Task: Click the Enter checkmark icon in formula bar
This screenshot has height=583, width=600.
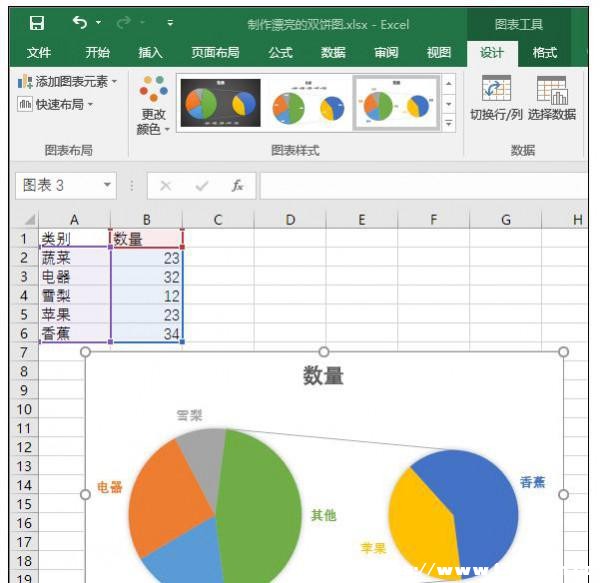Action: click(x=202, y=186)
